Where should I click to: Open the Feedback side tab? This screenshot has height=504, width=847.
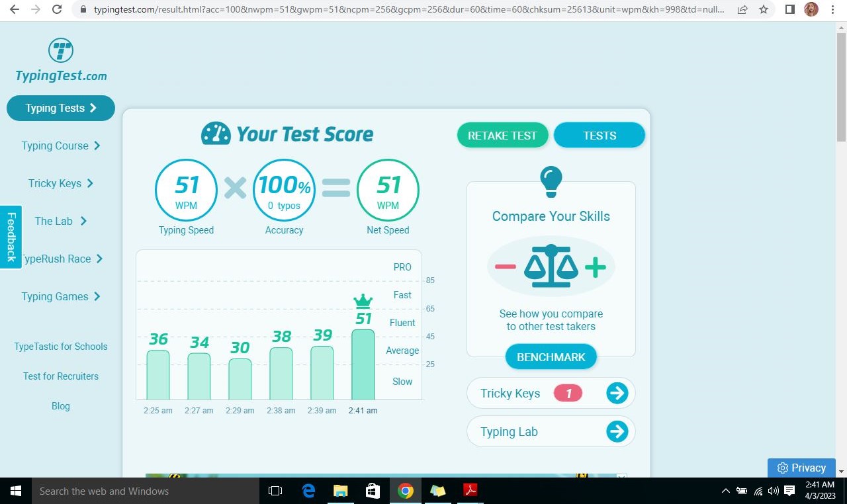pyautogui.click(x=11, y=237)
